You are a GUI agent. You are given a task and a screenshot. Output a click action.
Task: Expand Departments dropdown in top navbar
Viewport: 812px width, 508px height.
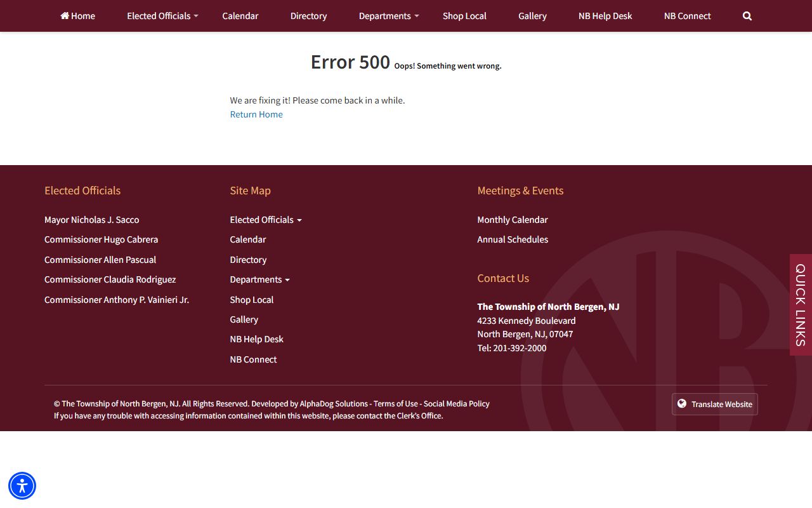pyautogui.click(x=388, y=16)
